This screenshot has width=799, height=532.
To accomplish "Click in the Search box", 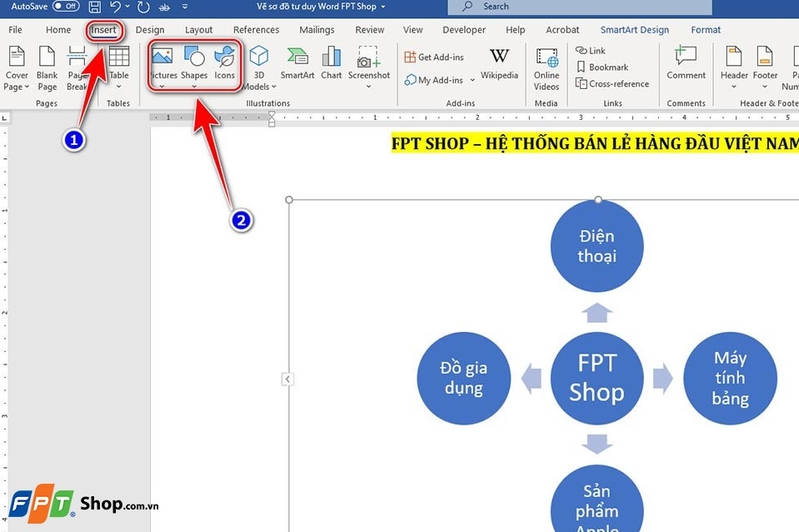I will [580, 7].
